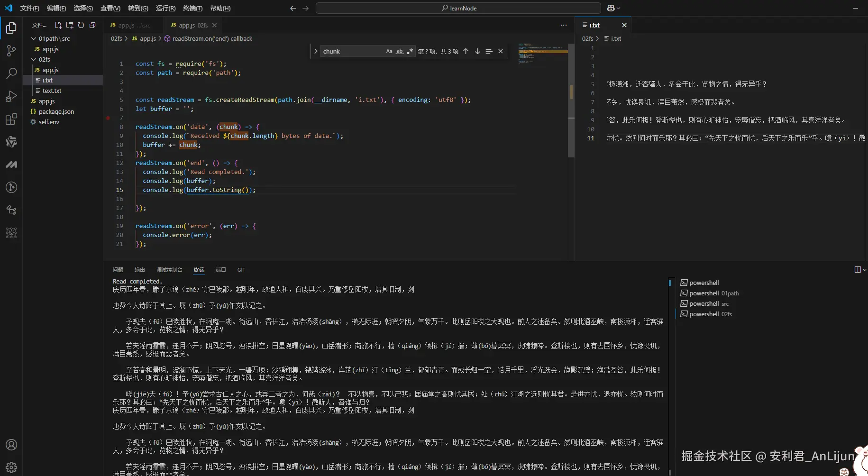The image size is (868, 476).
Task: Collapse the 01path\src folder
Action: (54, 38)
